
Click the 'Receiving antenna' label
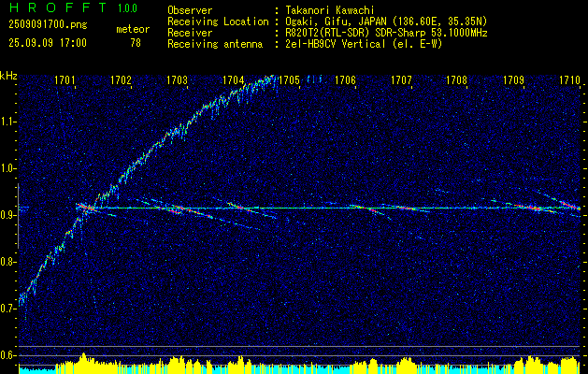(x=215, y=44)
